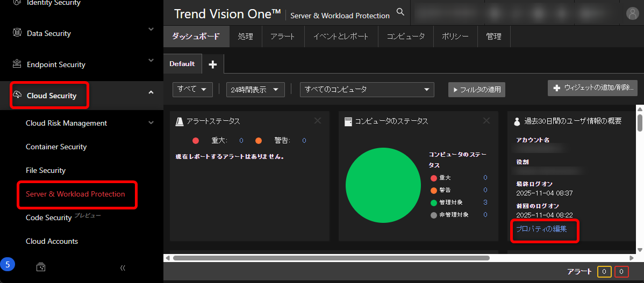Click 重大 count in computer status legend

(485, 178)
